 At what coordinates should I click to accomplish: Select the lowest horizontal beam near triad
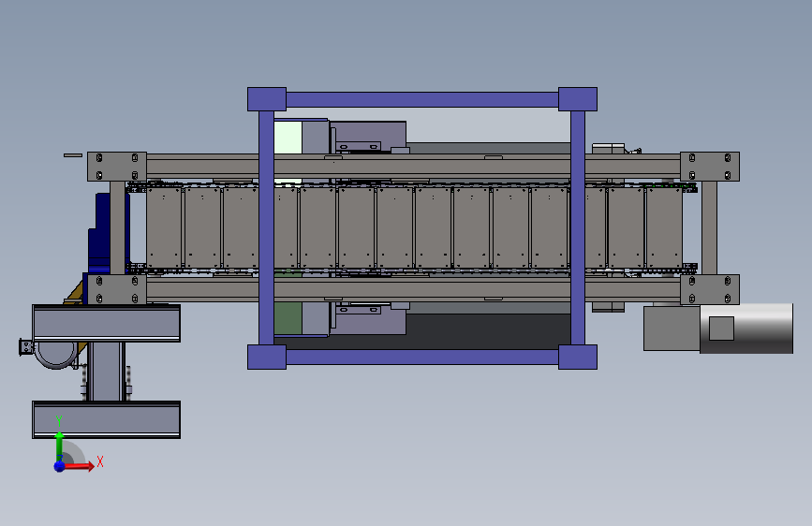coord(106,420)
